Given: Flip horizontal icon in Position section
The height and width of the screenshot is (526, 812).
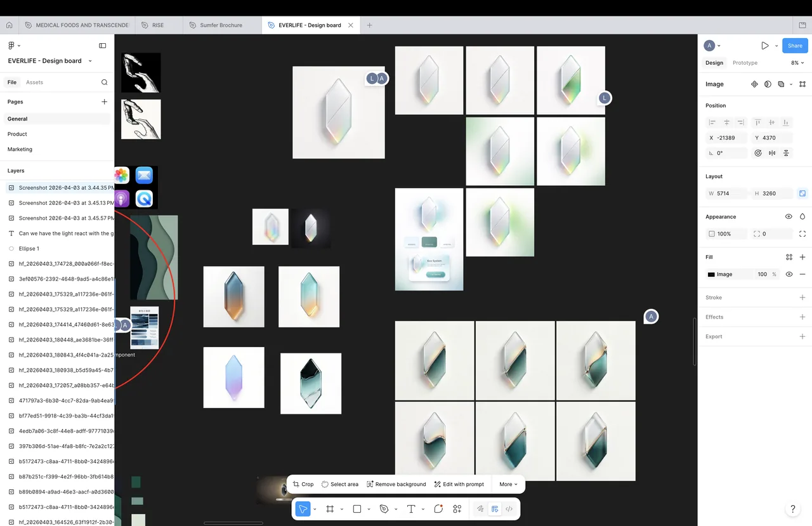Looking at the screenshot, I should tap(772, 153).
